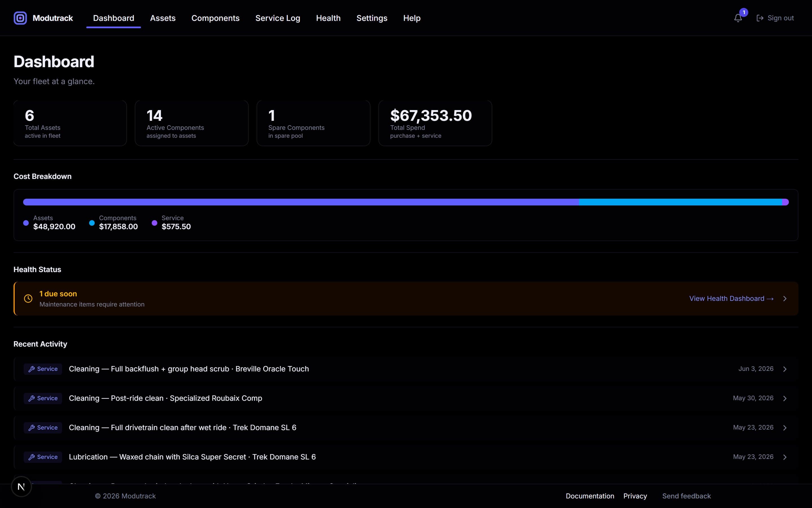Click the Modutrack brand name
812x508 pixels.
tap(53, 18)
